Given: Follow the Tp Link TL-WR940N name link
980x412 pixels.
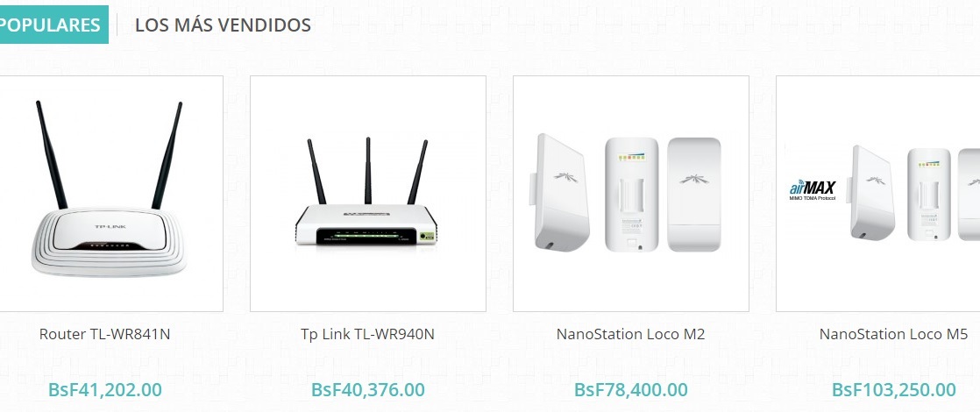Looking at the screenshot, I should (x=367, y=335).
